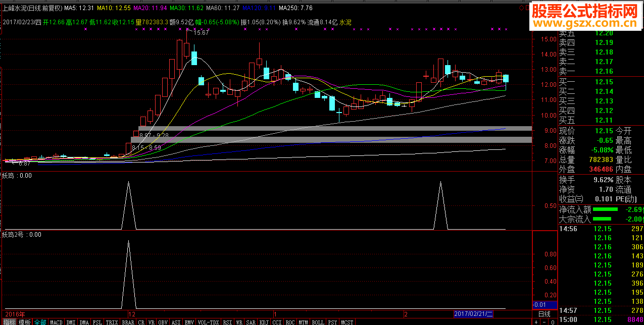Click the 2017/02/21/二 date label
Image resolution: width=644 pixels, height=325 pixels.
pos(473,314)
